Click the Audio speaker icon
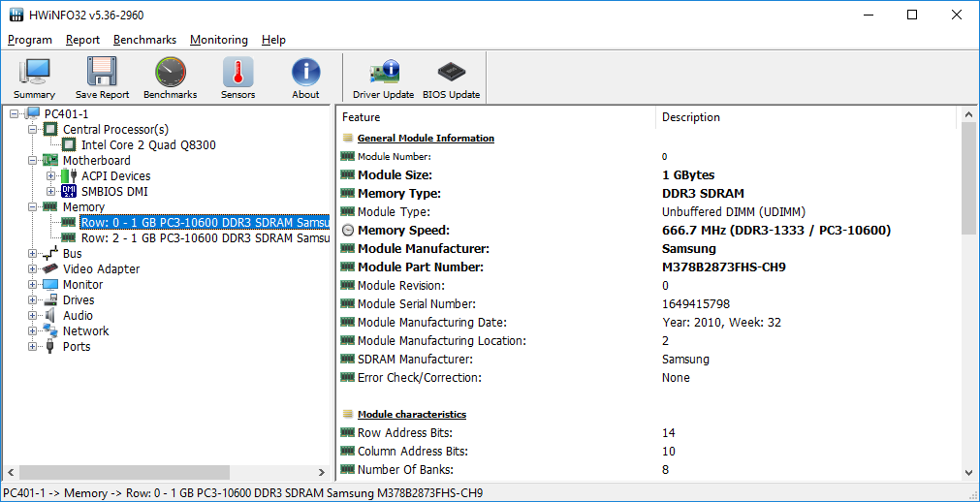Viewport: 980px width, 502px height. (x=50, y=316)
